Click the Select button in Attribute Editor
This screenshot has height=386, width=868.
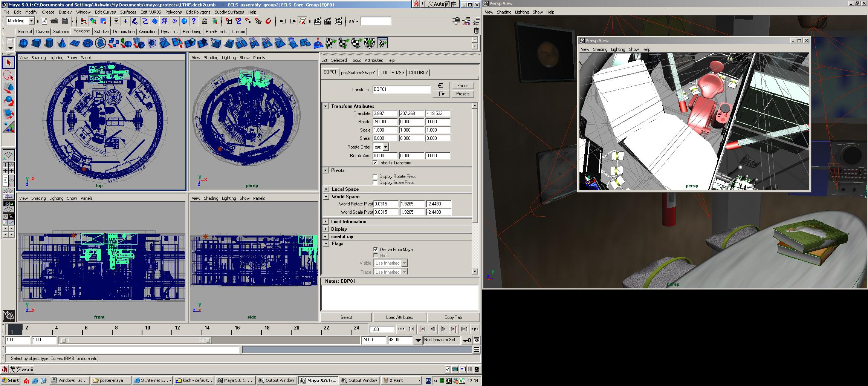pyautogui.click(x=346, y=317)
